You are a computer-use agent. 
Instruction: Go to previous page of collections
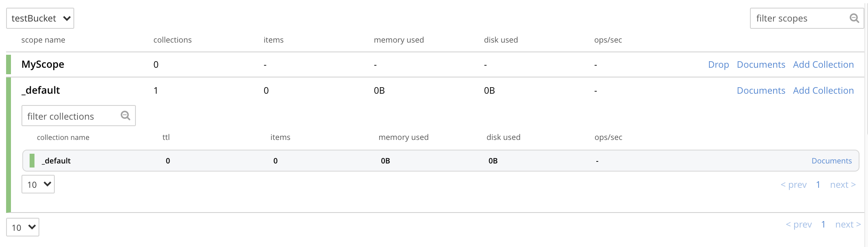coord(794,185)
